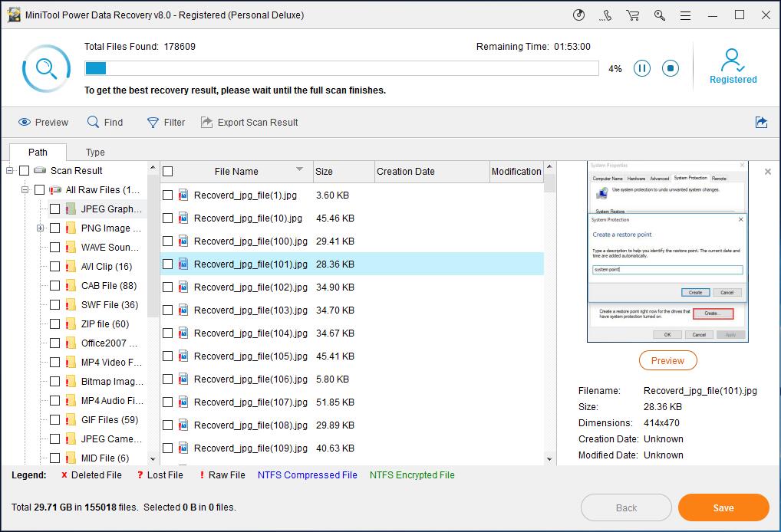Click the magnifier scan status icon
781x532 pixels.
(46, 69)
